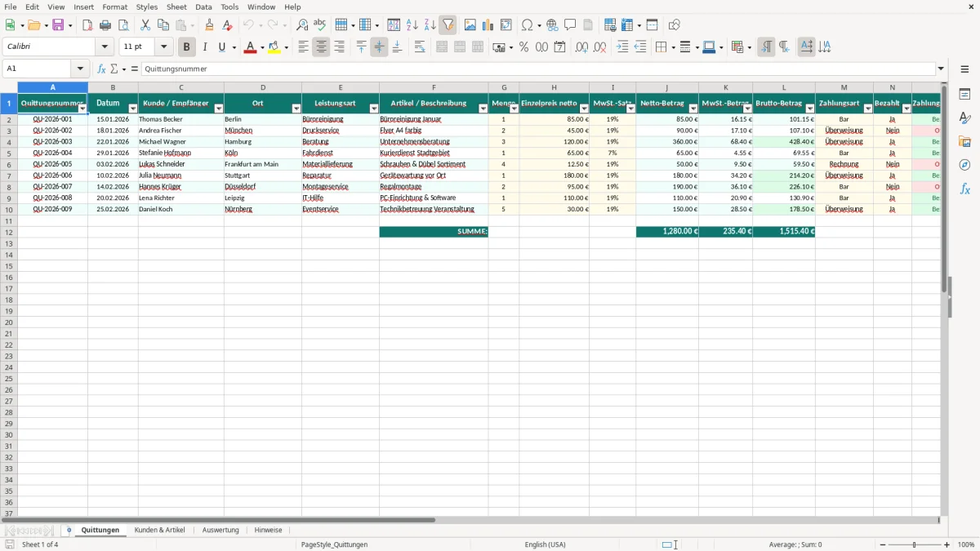Open the Ort column filter dropdown

click(x=296, y=109)
